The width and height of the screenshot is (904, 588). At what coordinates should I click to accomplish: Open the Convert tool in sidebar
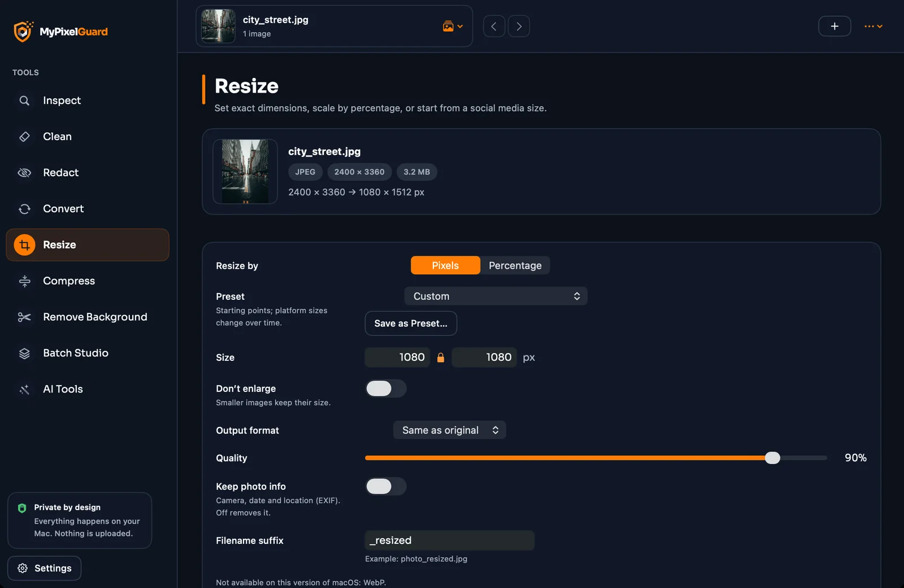point(88,209)
